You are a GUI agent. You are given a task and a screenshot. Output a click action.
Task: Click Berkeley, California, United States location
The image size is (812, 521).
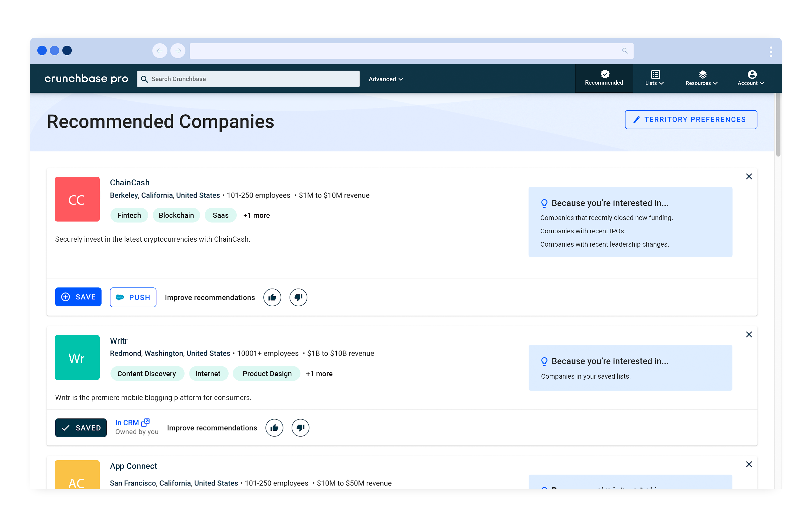[165, 195]
